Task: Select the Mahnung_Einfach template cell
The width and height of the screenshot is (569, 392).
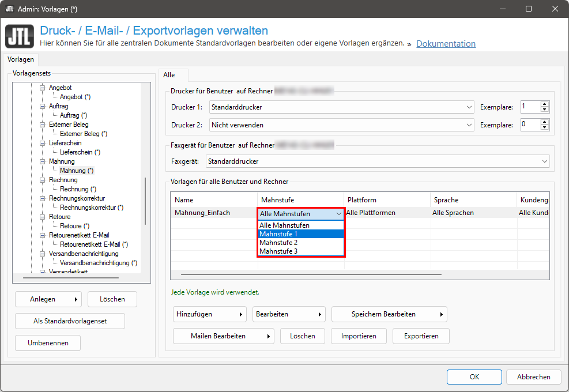Action: pyautogui.click(x=214, y=213)
